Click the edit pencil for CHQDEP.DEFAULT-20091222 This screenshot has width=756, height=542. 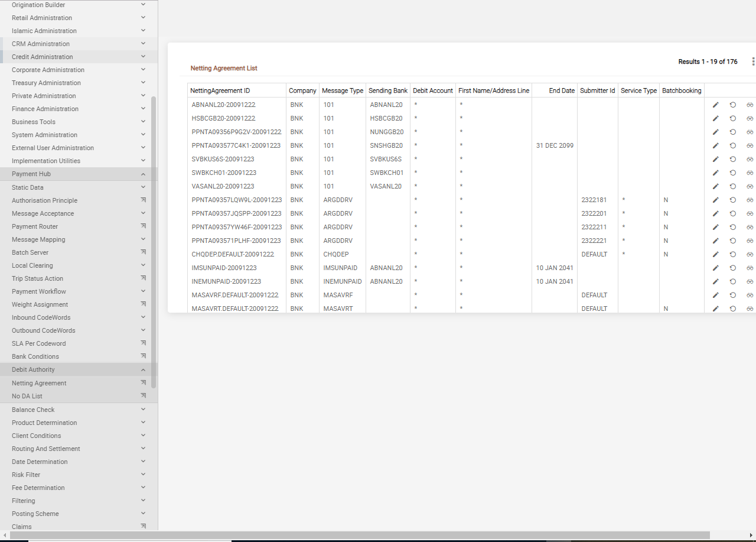(715, 254)
